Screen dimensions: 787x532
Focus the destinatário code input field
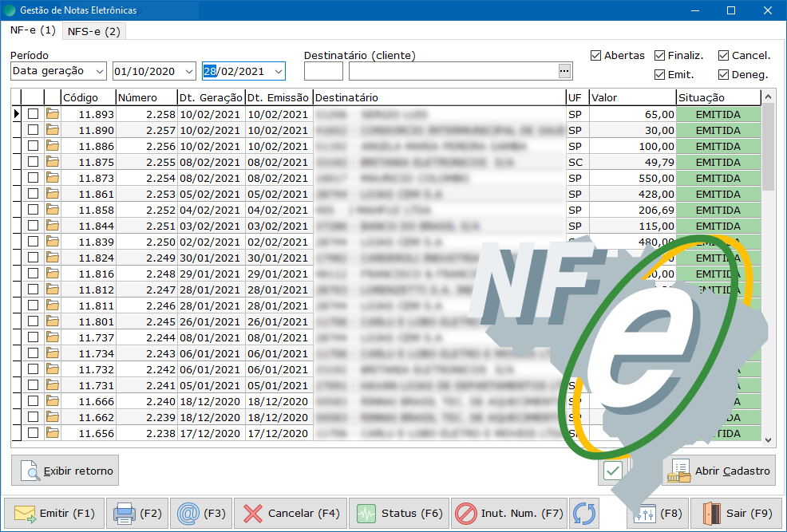(324, 71)
